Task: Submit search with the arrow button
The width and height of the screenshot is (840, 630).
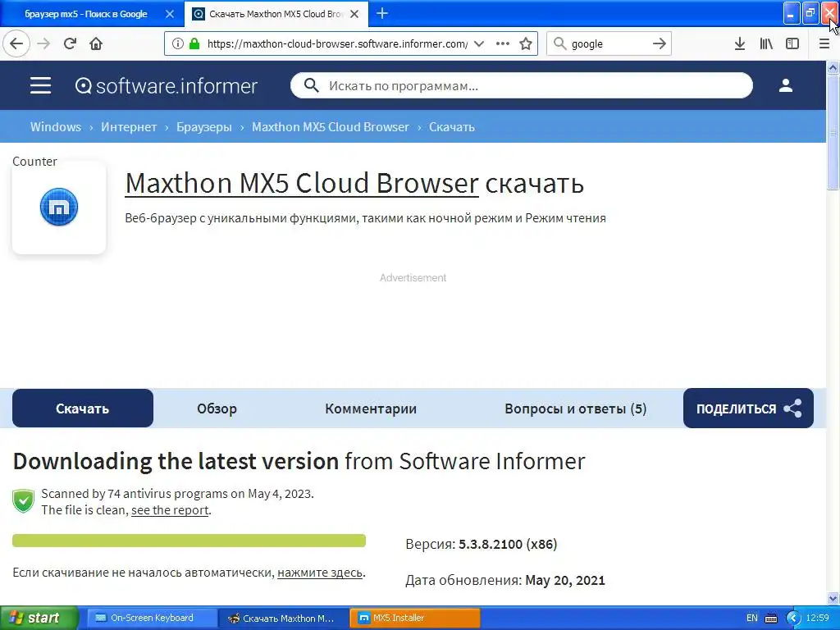Action: coord(660,44)
